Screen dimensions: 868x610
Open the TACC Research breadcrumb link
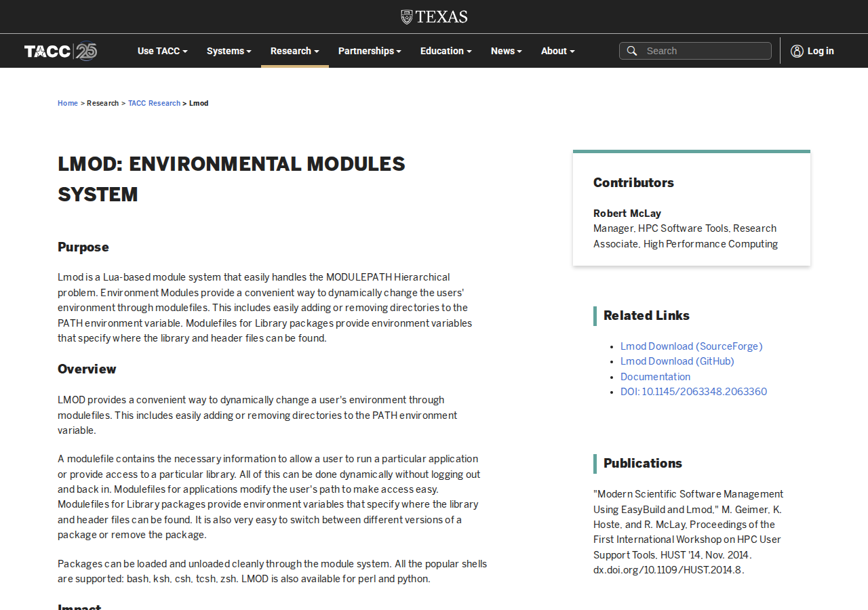tap(154, 104)
